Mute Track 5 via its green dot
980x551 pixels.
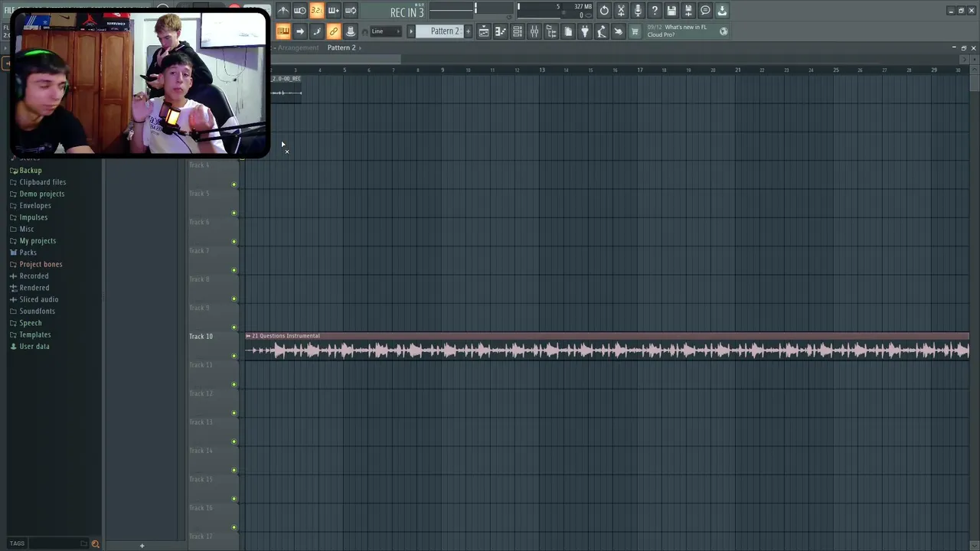point(234,213)
